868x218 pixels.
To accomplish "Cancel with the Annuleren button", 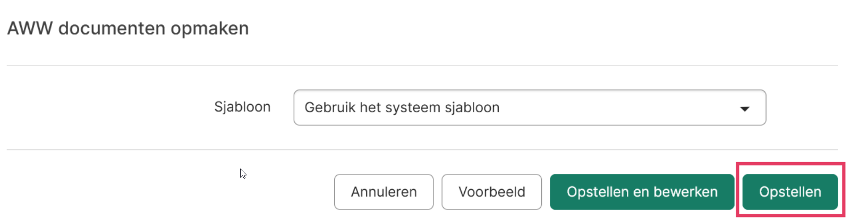I will [x=384, y=192].
